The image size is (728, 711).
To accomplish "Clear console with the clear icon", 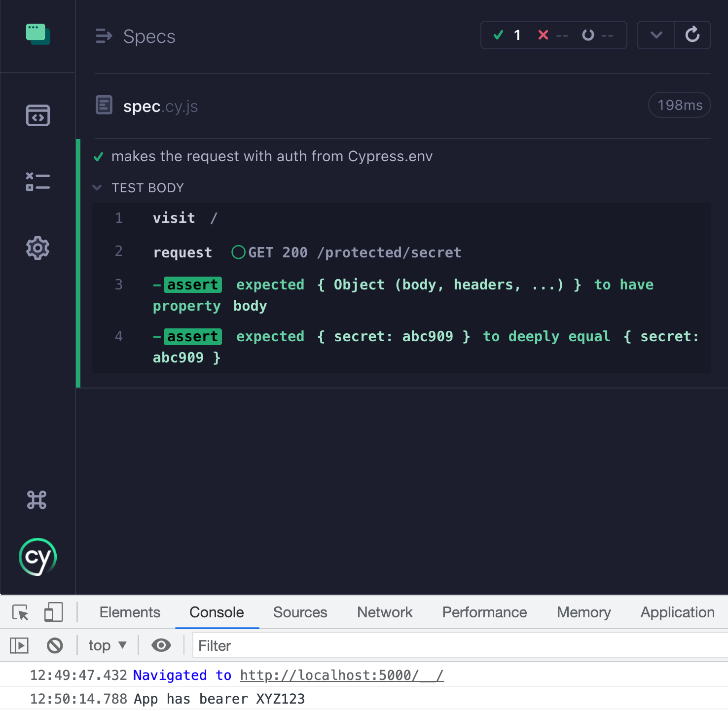I will pos(55,645).
